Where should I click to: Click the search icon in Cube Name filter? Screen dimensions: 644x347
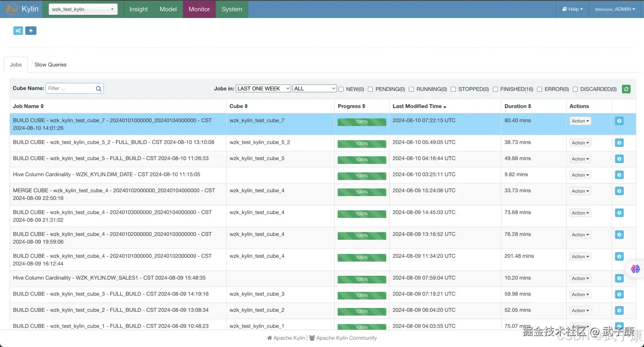point(99,89)
